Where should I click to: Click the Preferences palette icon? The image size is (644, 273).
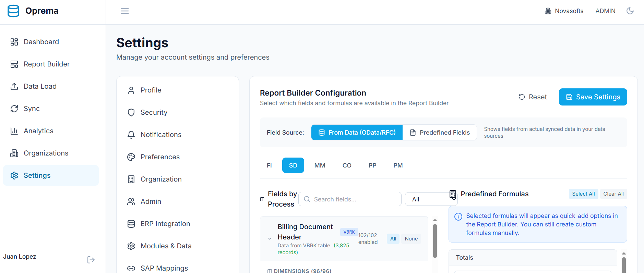pyautogui.click(x=131, y=157)
